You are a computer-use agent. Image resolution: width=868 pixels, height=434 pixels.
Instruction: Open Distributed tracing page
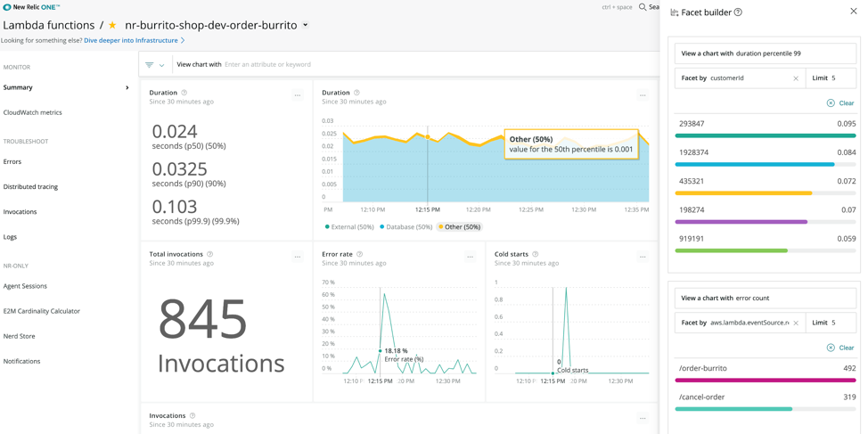tap(30, 186)
